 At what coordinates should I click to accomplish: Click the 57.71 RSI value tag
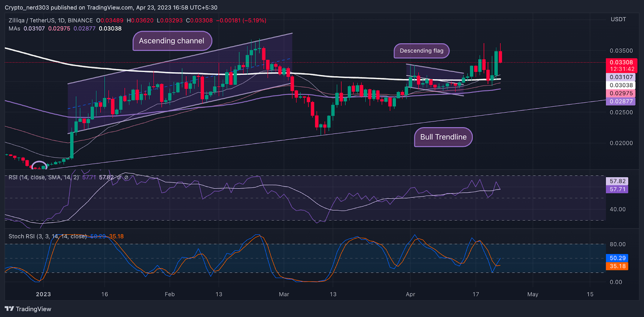tap(617, 189)
